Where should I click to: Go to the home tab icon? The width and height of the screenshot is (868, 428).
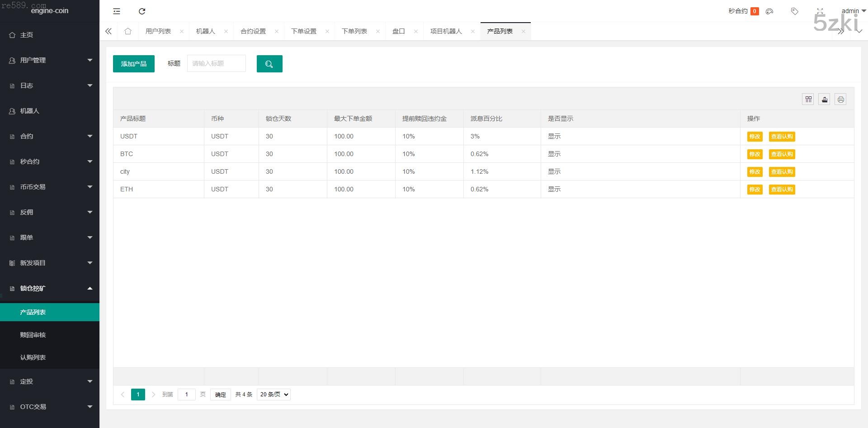[x=128, y=31]
